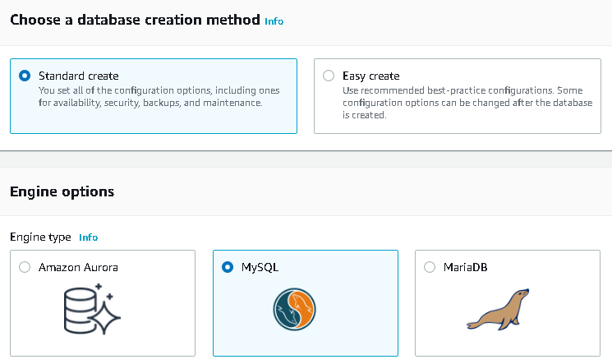Click the MySQL dolphin logo icon
Image resolution: width=612 pixels, height=364 pixels.
tap(295, 310)
